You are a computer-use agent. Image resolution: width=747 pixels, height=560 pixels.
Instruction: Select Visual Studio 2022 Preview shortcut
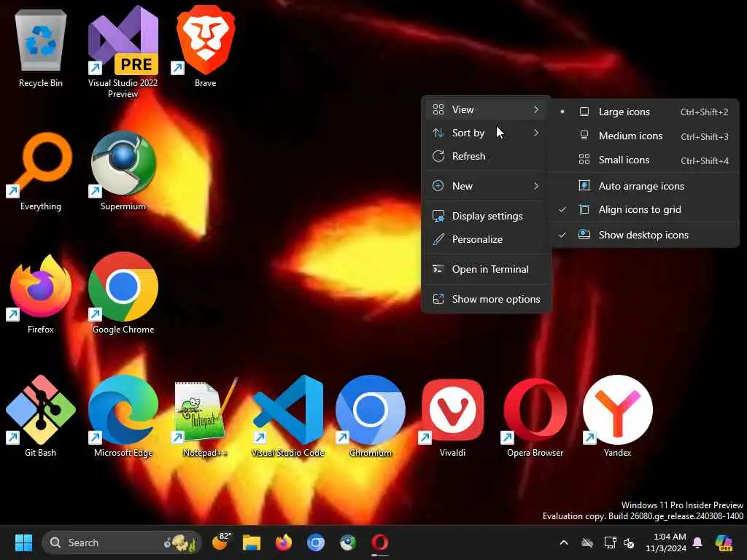[x=123, y=52]
